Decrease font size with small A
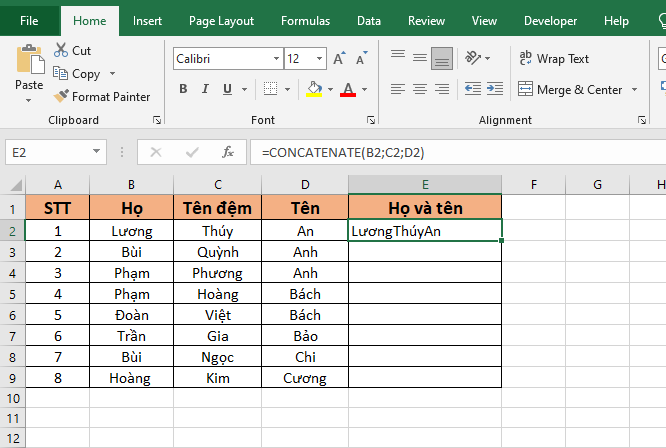The image size is (666, 448). [x=361, y=58]
